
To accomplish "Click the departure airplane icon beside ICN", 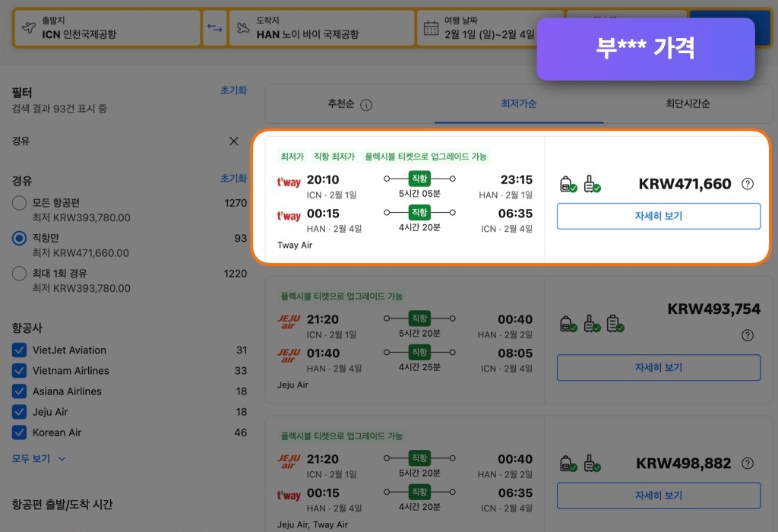I will (x=27, y=27).
